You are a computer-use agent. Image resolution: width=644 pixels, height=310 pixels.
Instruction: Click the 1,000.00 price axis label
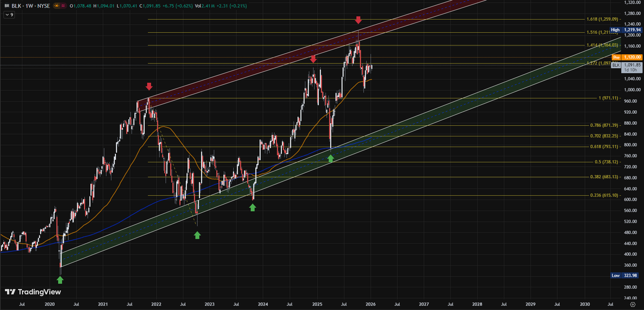point(632,90)
